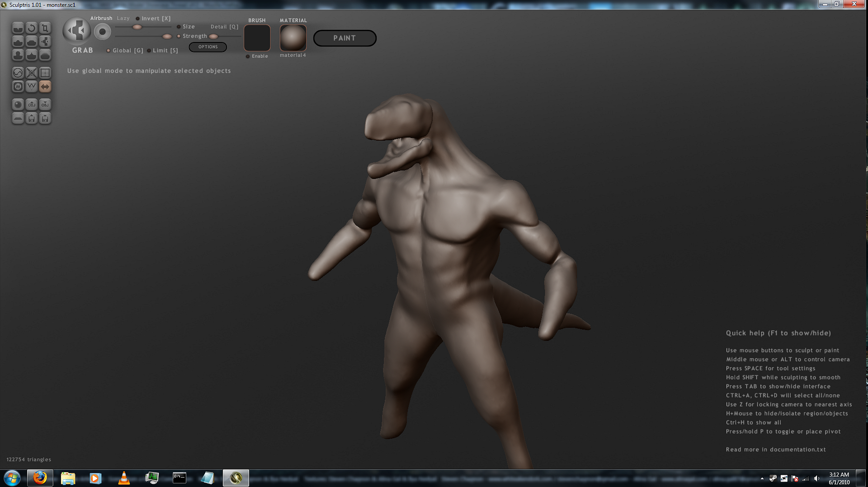
Task: Click the Strength slider handle
Action: [167, 36]
